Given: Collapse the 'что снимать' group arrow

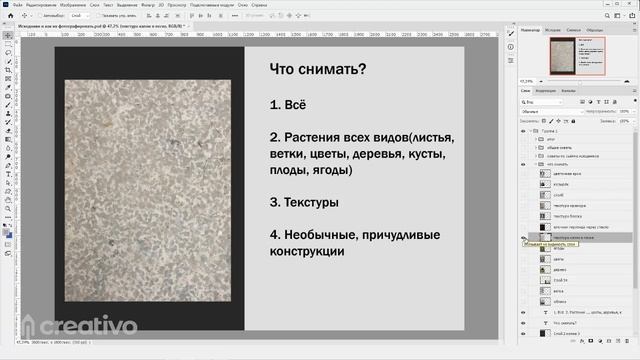Looking at the screenshot, I should point(536,164).
